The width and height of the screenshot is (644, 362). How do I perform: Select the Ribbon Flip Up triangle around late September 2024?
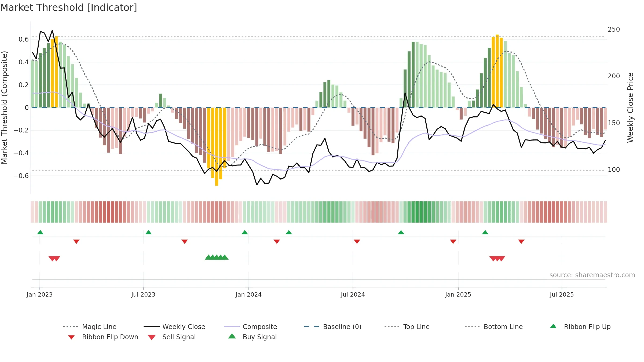401,232
